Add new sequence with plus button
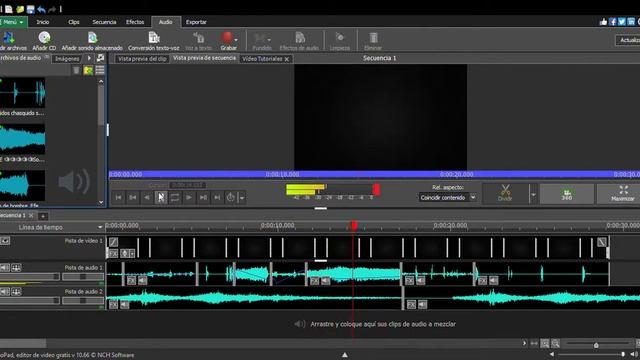 click(43, 216)
